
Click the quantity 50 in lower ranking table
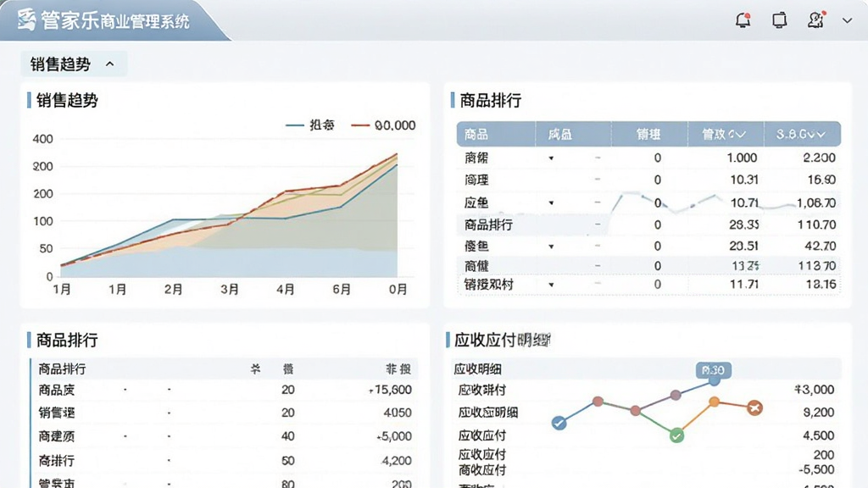(x=288, y=460)
